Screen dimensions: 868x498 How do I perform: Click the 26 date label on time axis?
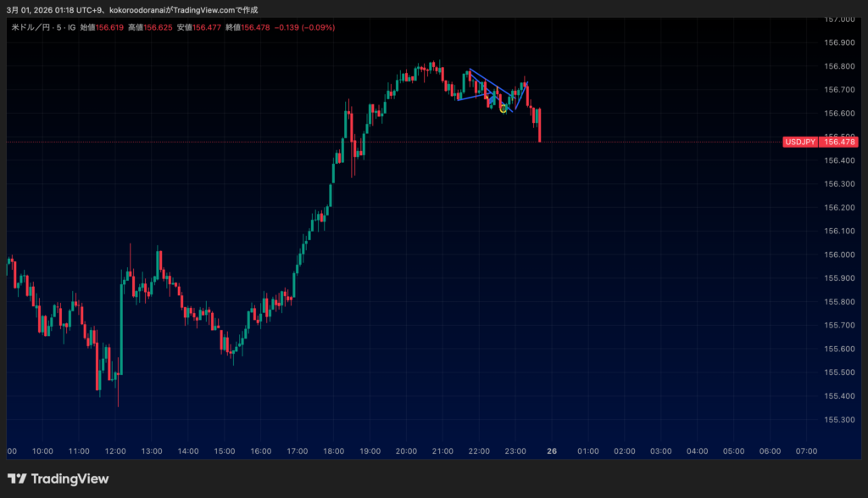pyautogui.click(x=552, y=451)
